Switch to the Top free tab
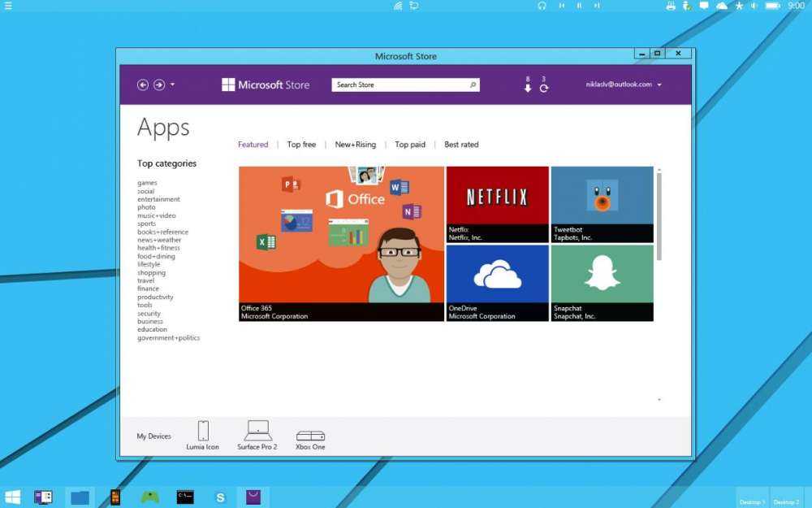 tap(301, 145)
